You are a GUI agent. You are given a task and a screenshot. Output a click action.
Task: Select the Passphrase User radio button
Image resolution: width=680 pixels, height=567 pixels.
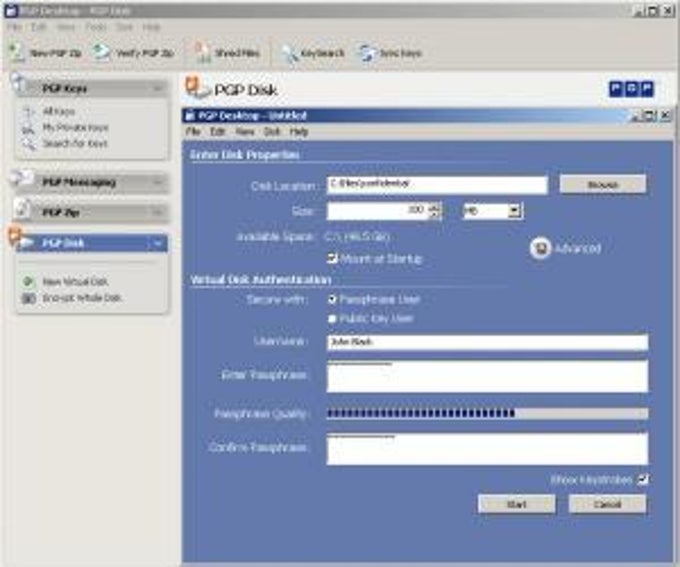(x=332, y=299)
